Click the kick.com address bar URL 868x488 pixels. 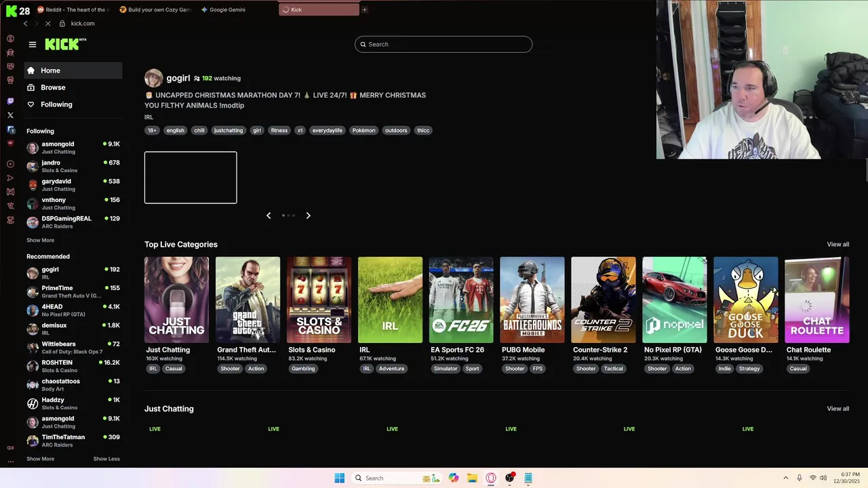83,24
